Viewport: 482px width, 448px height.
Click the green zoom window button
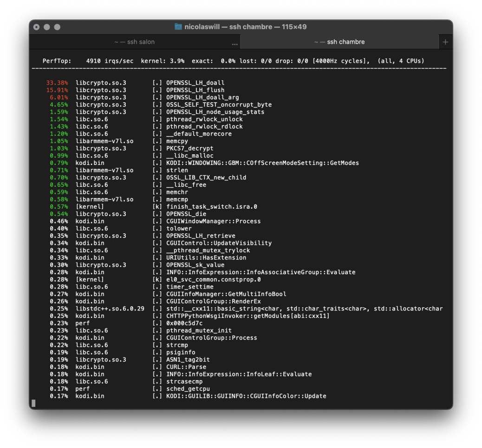pos(57,27)
